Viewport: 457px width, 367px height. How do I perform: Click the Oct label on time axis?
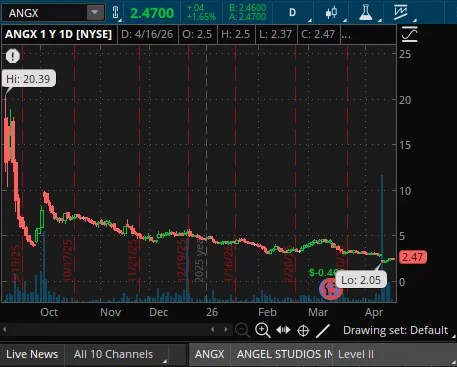pos(49,312)
